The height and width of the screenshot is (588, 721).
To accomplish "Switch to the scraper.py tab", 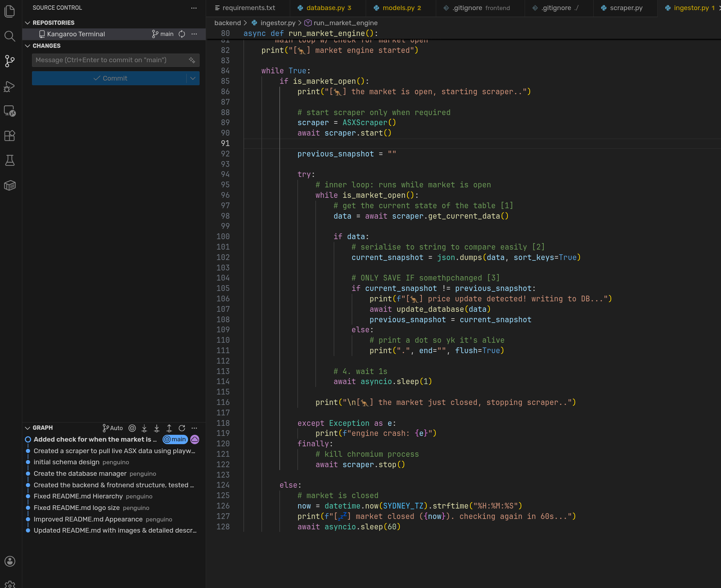I will click(x=626, y=8).
